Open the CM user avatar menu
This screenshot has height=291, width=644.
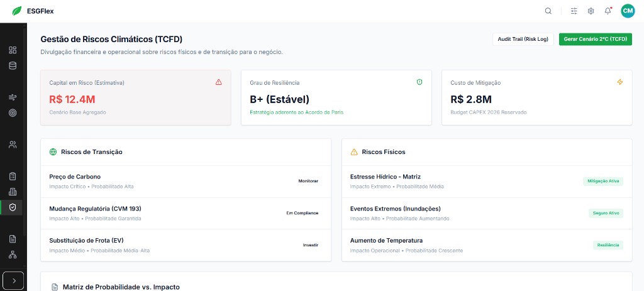tap(627, 11)
